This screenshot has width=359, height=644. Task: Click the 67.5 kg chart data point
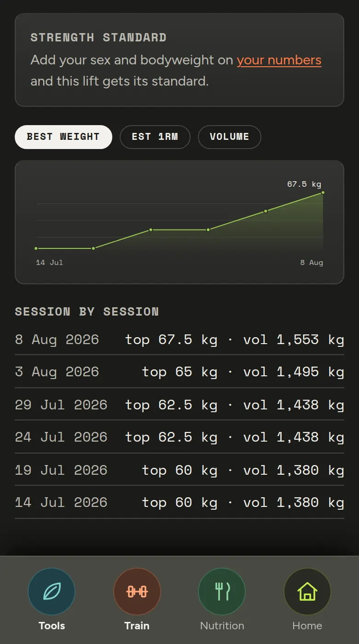[323, 193]
